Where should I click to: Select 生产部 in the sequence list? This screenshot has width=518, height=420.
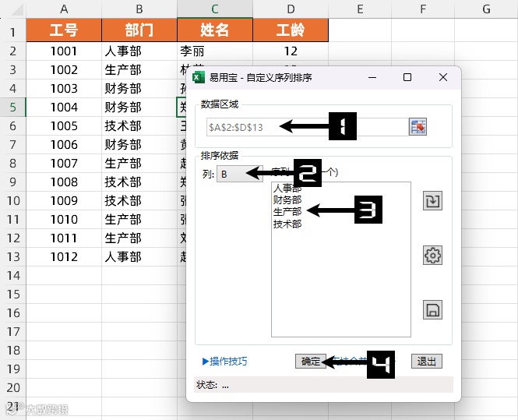(287, 212)
